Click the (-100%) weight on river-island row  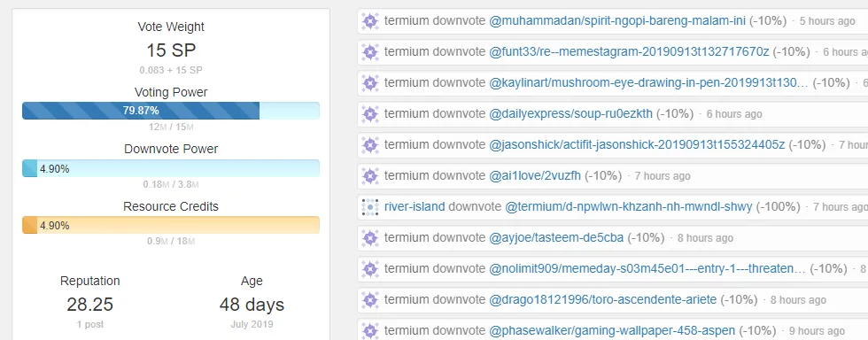point(779,207)
